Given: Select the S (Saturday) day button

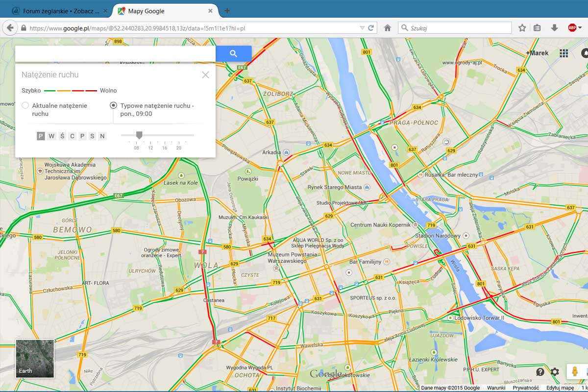Looking at the screenshot, I should [x=92, y=136].
